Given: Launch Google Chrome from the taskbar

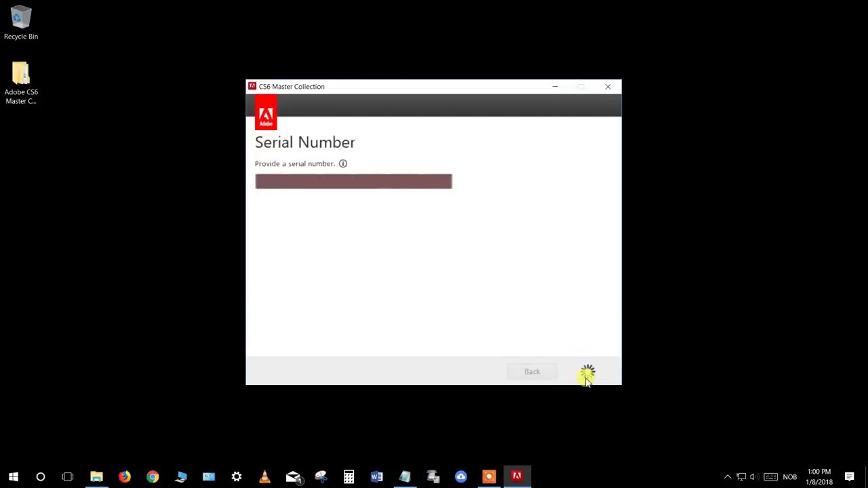Looking at the screenshot, I should (x=153, y=476).
